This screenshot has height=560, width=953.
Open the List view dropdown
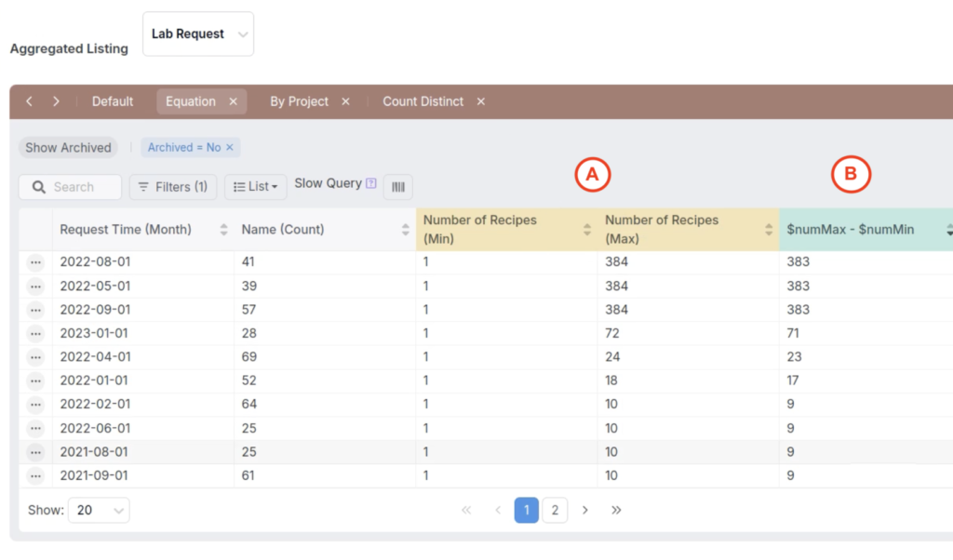[x=255, y=187]
